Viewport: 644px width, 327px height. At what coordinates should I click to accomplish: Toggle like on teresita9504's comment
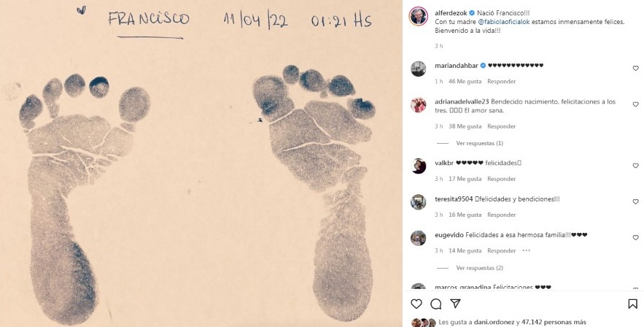(635, 201)
